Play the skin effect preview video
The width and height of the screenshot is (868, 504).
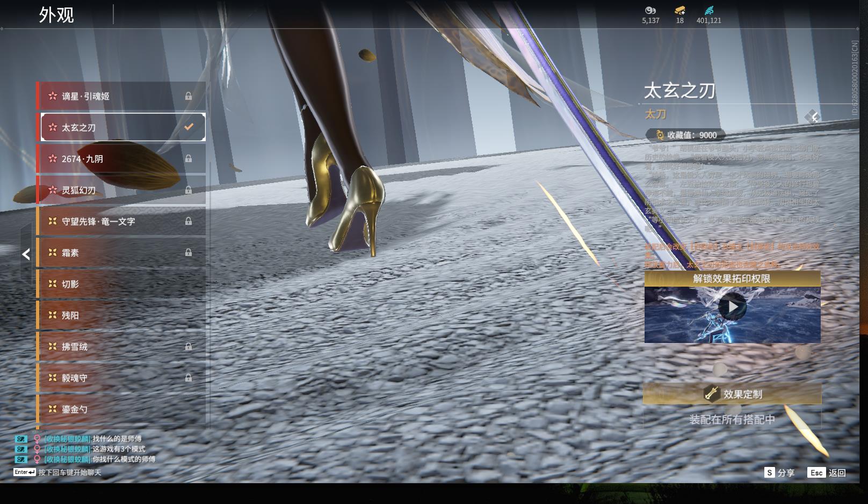[732, 307]
